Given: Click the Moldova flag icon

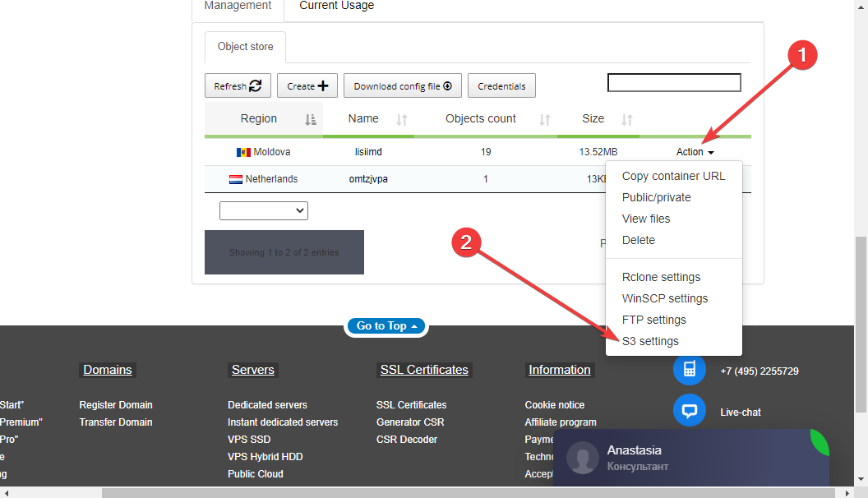Looking at the screenshot, I should click(243, 152).
